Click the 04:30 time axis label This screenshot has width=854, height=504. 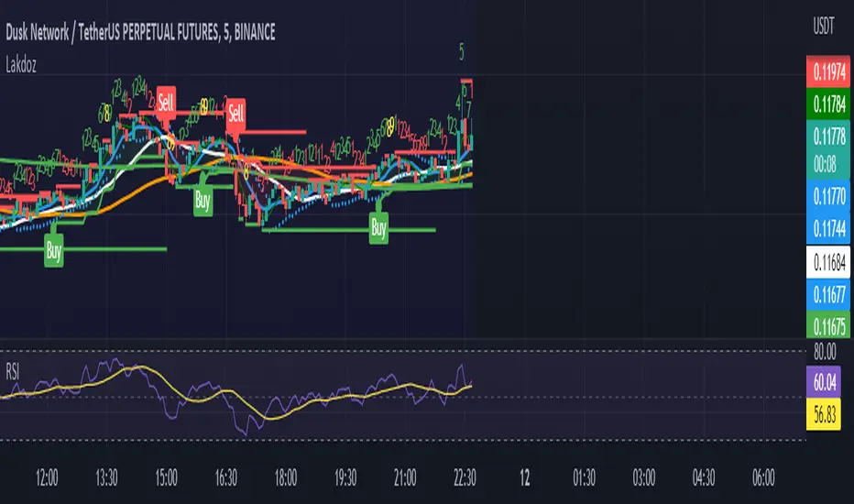click(703, 477)
